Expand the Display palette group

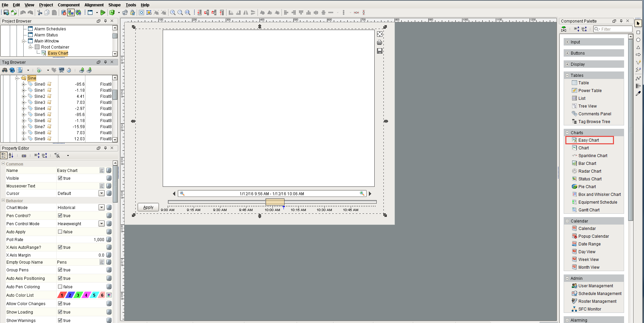pyautogui.click(x=567, y=64)
